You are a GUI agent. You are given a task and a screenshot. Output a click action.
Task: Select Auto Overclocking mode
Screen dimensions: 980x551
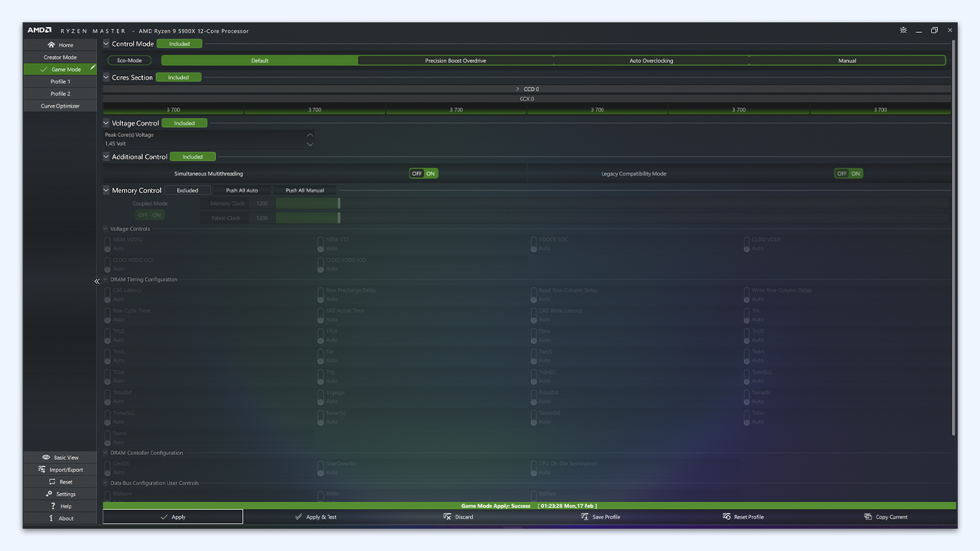(651, 61)
